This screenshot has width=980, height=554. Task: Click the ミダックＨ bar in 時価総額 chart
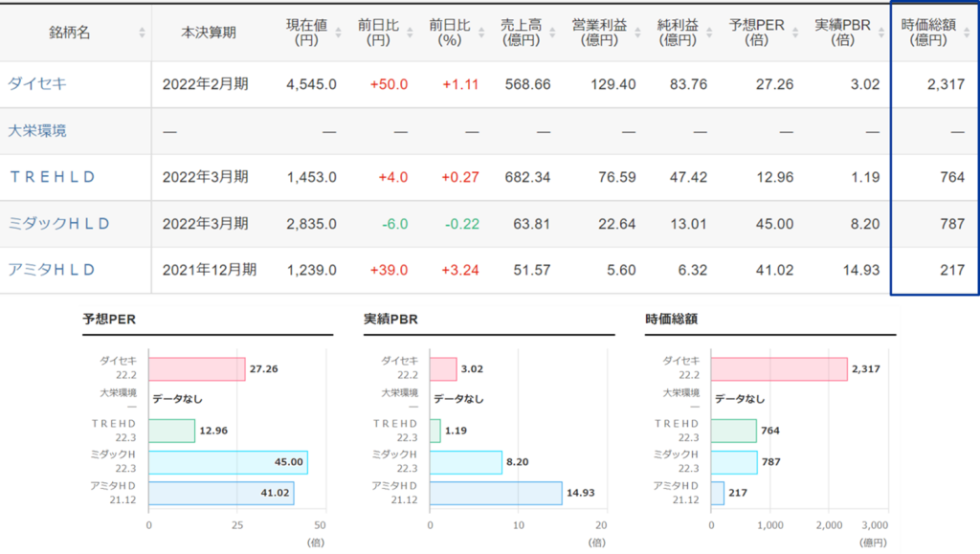[734, 462]
